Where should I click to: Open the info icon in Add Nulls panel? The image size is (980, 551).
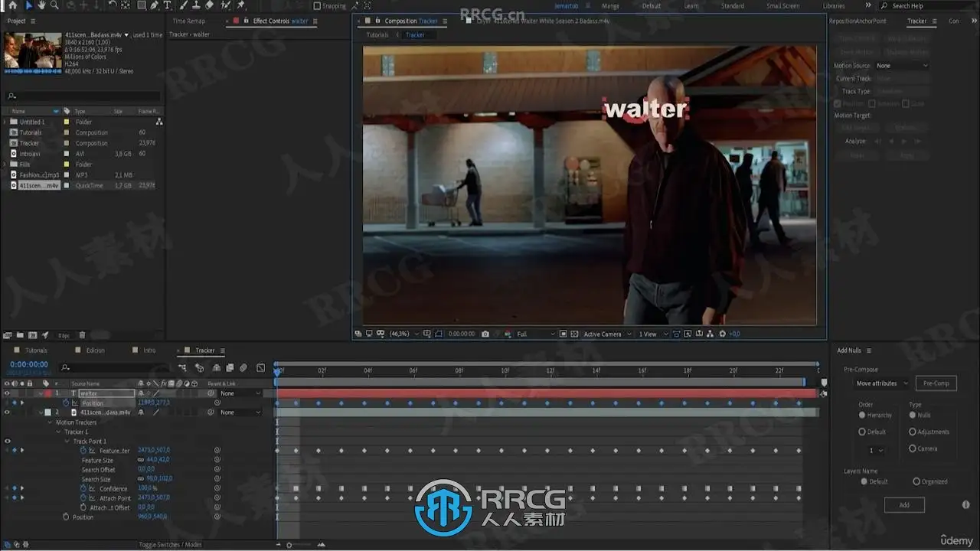tap(965, 505)
